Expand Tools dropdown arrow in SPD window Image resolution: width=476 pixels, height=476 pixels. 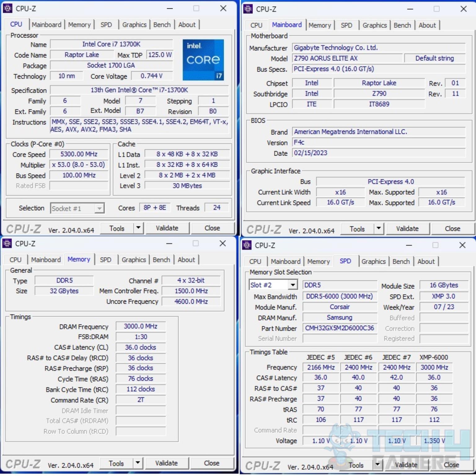tap(377, 465)
